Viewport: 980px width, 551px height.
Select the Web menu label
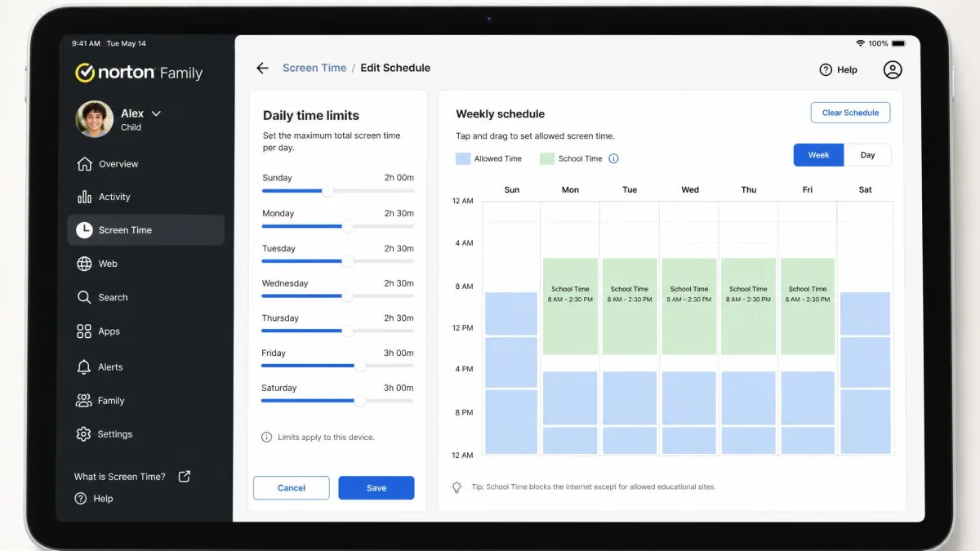click(x=108, y=264)
